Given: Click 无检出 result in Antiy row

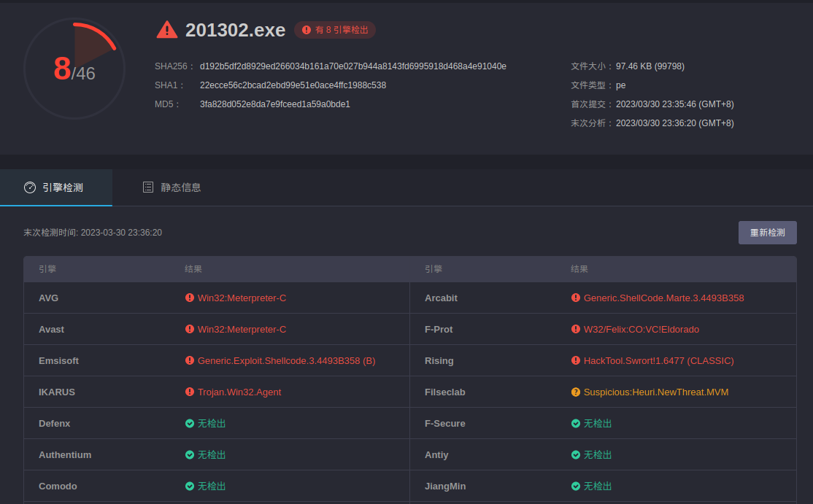Looking at the screenshot, I should (x=598, y=455).
